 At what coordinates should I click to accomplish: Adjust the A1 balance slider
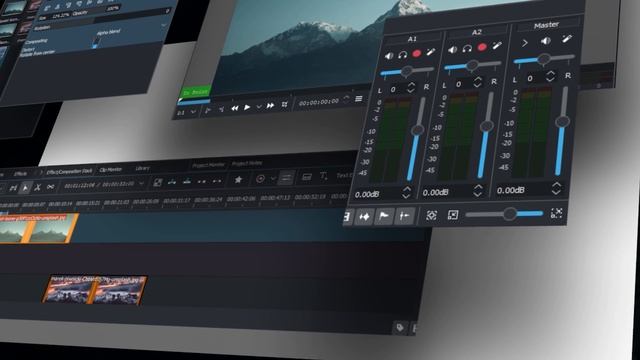[407, 72]
